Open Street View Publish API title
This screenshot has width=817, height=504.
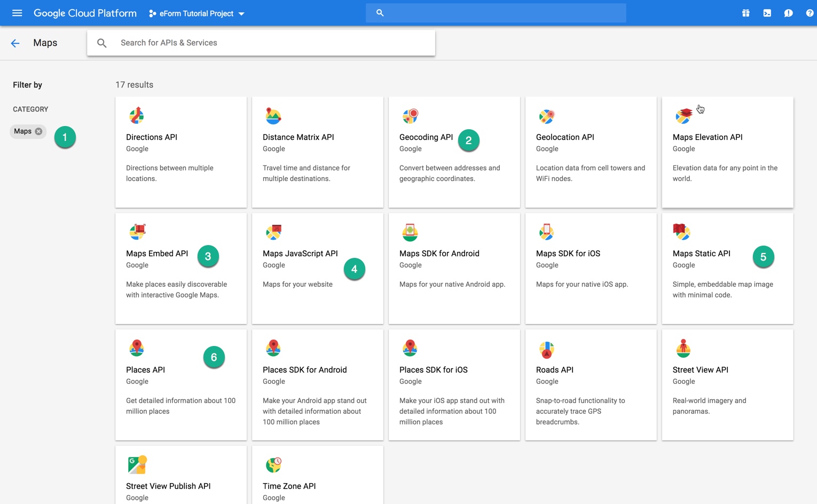(x=168, y=486)
